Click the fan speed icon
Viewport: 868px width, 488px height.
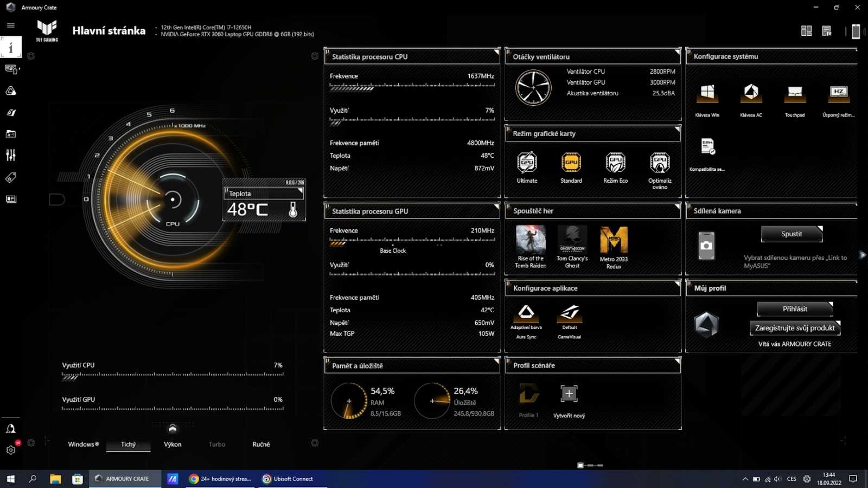[533, 87]
